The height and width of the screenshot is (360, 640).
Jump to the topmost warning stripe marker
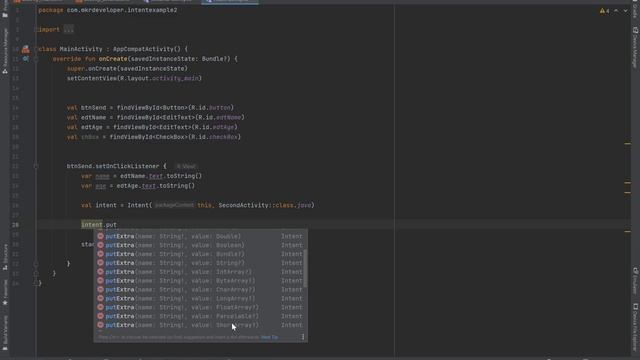[627, 144]
